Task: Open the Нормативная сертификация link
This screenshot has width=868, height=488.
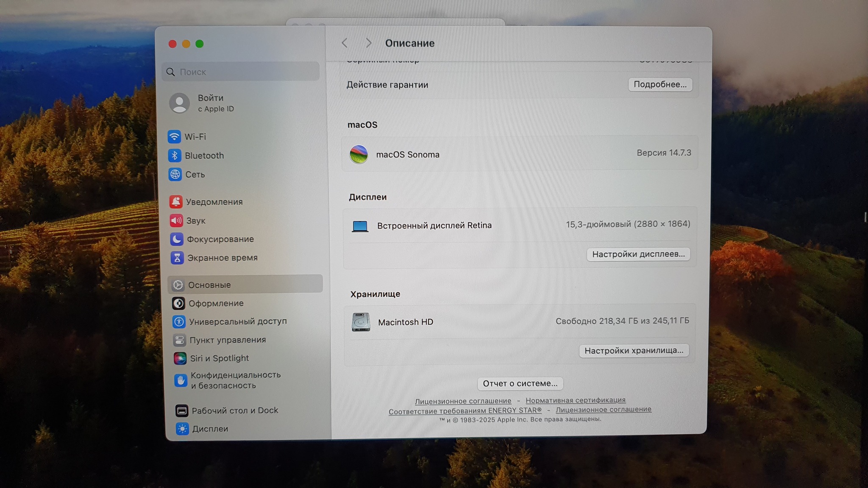Action: coord(575,400)
